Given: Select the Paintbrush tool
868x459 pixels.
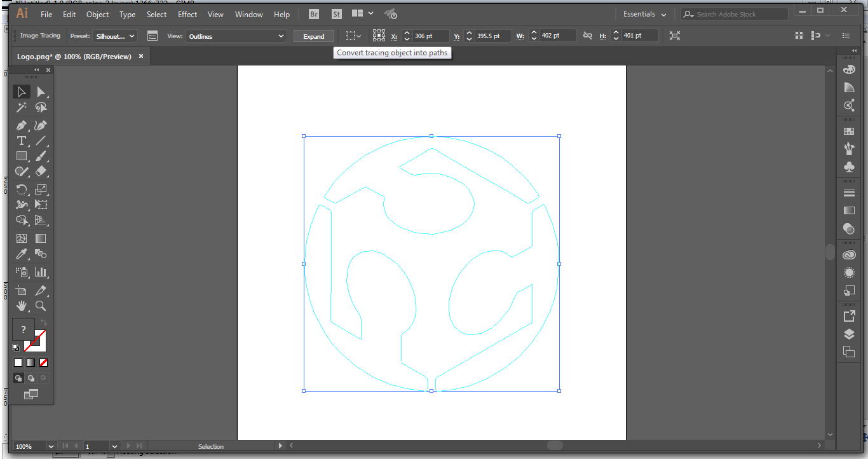Looking at the screenshot, I should pos(41,156).
